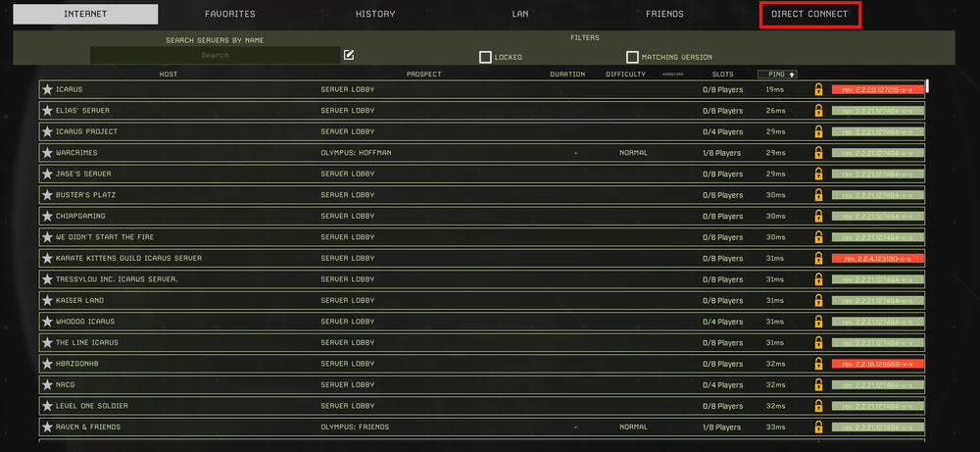Star the RAVEN & FRIENDS server
980x452 pixels.
point(46,427)
